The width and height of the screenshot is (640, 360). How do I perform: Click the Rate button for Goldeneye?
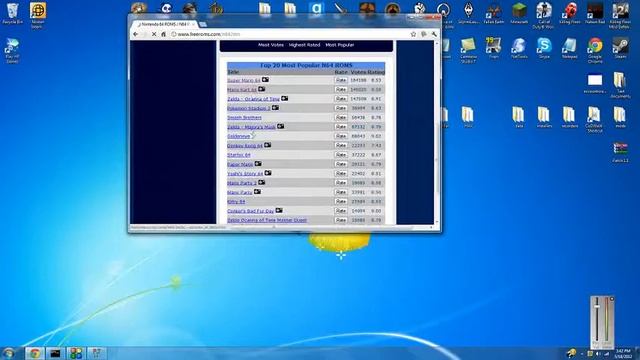point(341,136)
